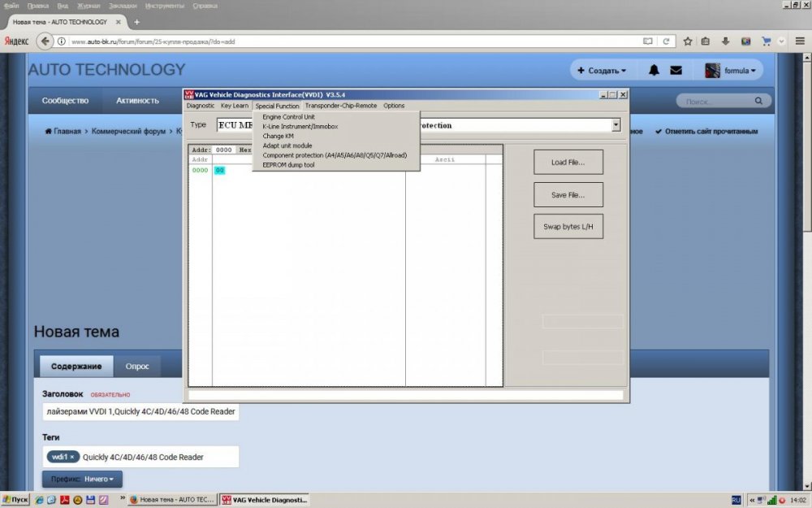Viewport: 812px width, 508px height.
Task: Open the Diagnostic menu in VVDI
Action: point(200,106)
